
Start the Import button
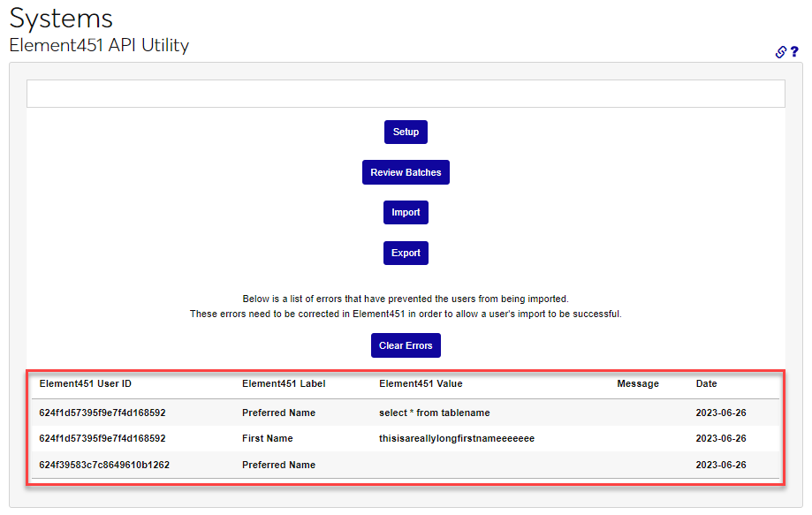[x=406, y=212]
